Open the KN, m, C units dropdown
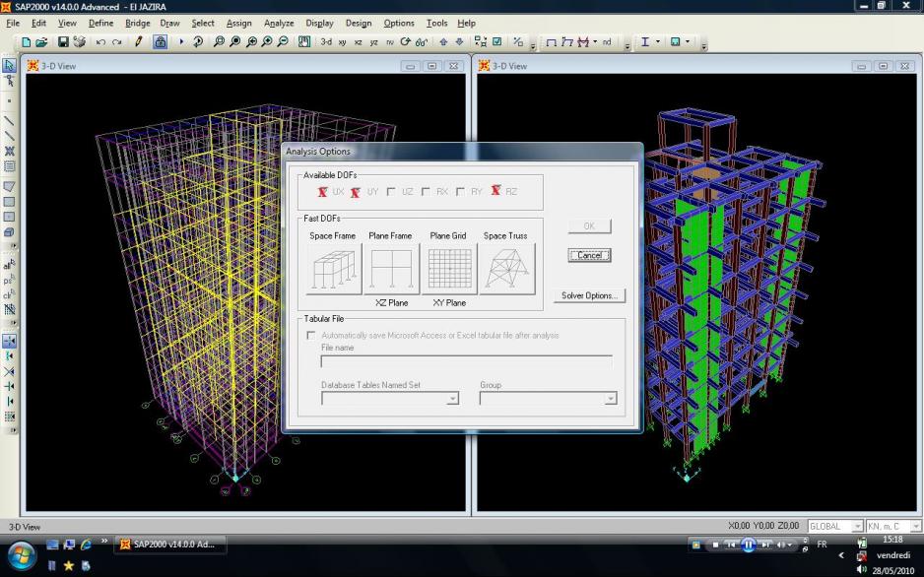Viewport: 924px width, 577px height. coord(916,526)
